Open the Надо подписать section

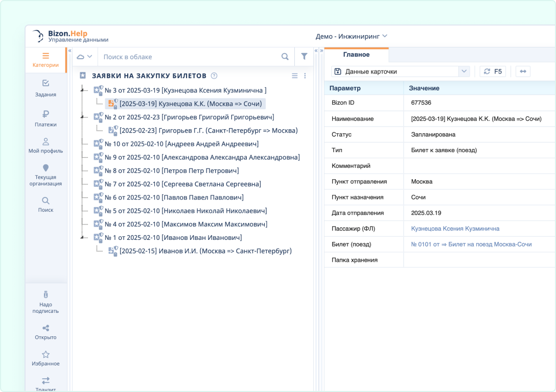(45, 301)
